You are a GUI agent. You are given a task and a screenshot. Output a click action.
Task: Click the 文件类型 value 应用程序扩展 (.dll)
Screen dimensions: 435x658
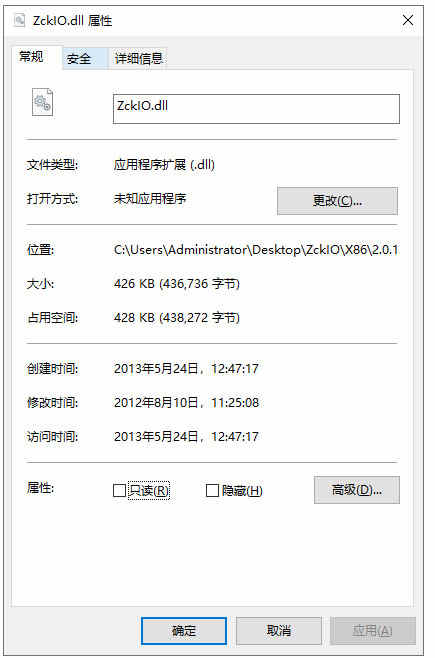click(x=164, y=164)
